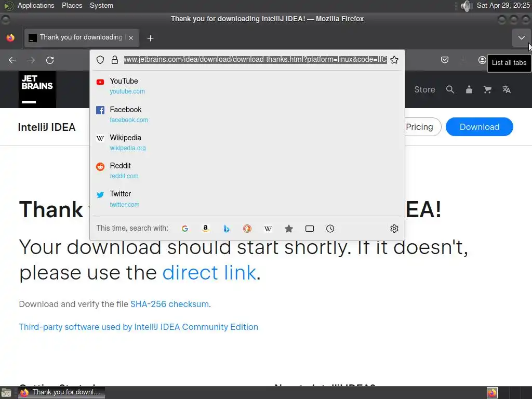This screenshot has width=532, height=399.
Task: Save page to Pocket
Action: [x=445, y=60]
